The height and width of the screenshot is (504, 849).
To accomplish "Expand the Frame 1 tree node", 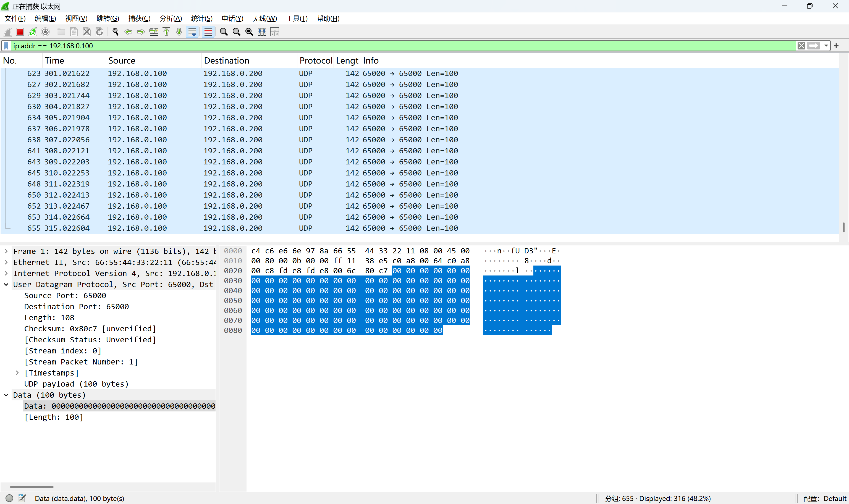I will (6, 251).
